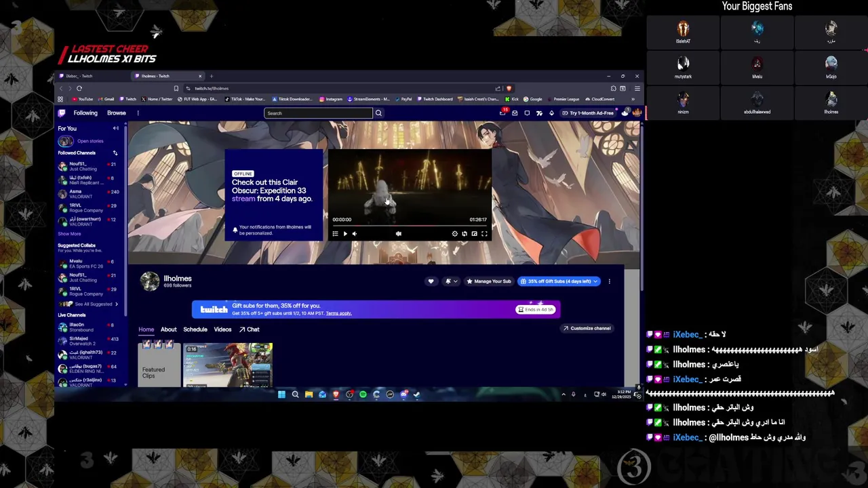
Task: Open YouTube bookmark
Action: (x=83, y=99)
